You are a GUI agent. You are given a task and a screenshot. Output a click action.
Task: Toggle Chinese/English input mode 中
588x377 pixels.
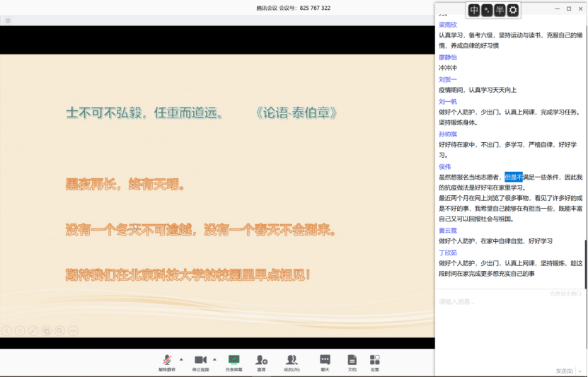point(474,10)
